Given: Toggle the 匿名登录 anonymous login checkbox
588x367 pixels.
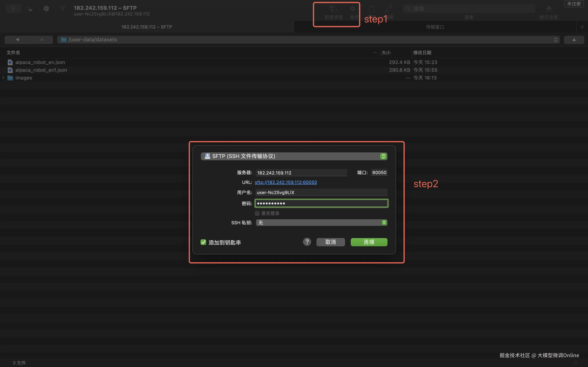Looking at the screenshot, I should [257, 213].
